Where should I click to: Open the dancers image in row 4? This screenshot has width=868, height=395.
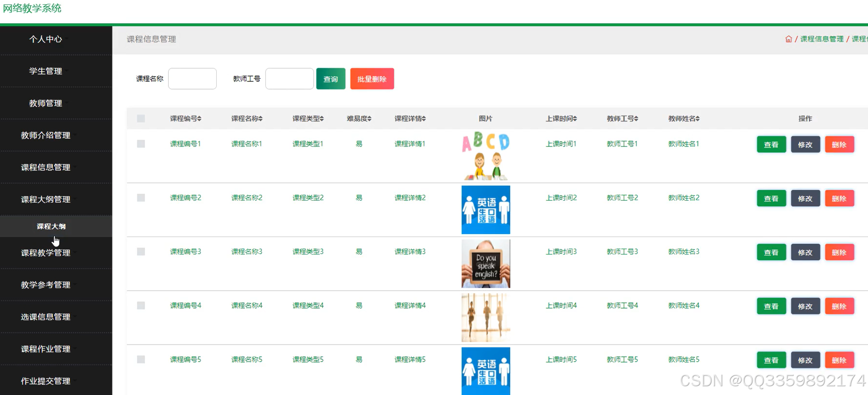(x=485, y=317)
